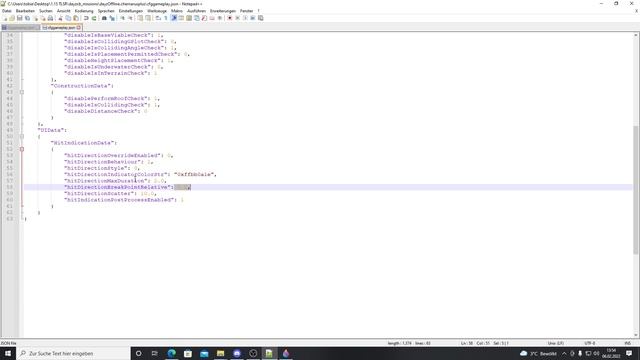The width and height of the screenshot is (640, 360).
Task: Toggle synchronized horizontal scrolling
Action: 148,18
